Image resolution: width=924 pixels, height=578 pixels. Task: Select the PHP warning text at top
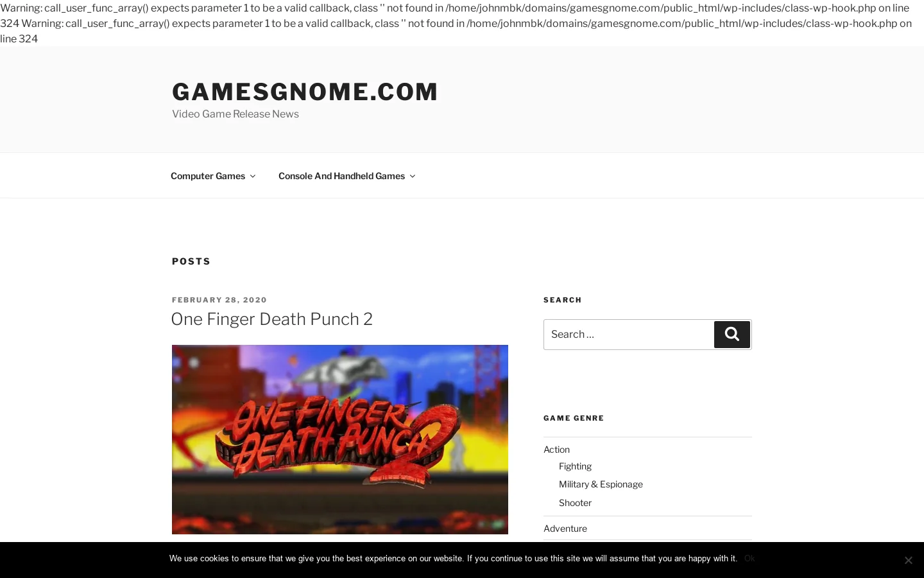click(456, 23)
